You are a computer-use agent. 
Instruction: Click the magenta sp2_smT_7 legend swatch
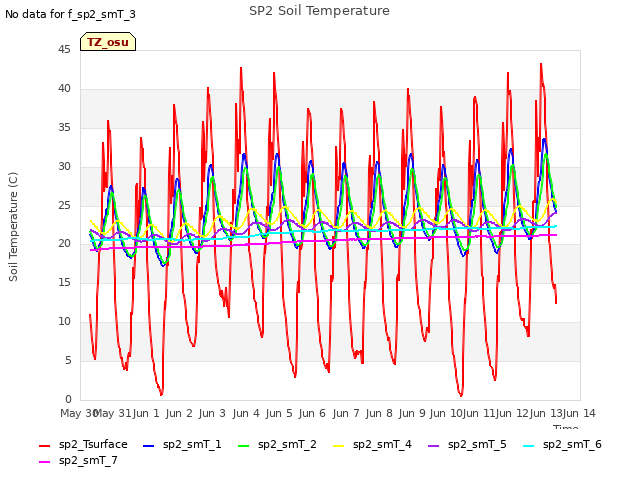tap(44, 462)
